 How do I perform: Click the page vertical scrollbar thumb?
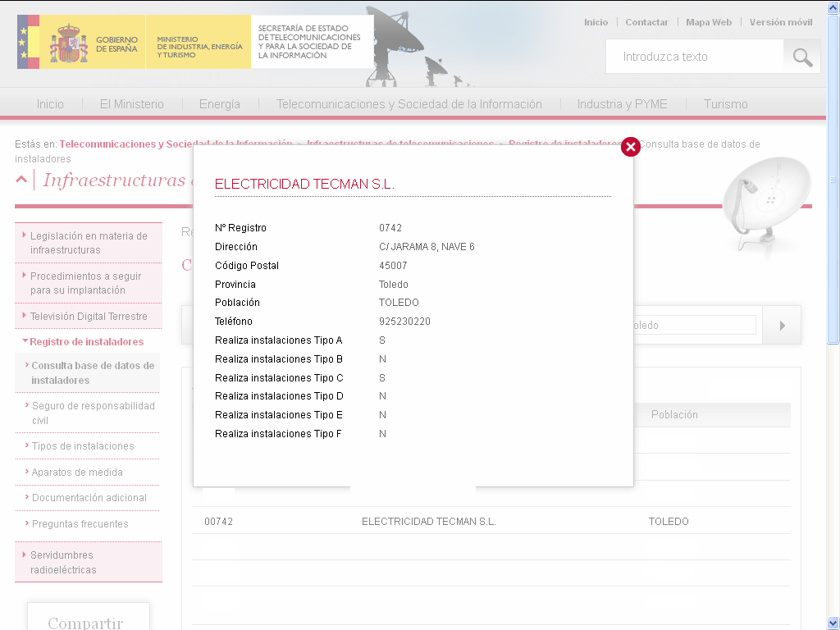(x=833, y=179)
